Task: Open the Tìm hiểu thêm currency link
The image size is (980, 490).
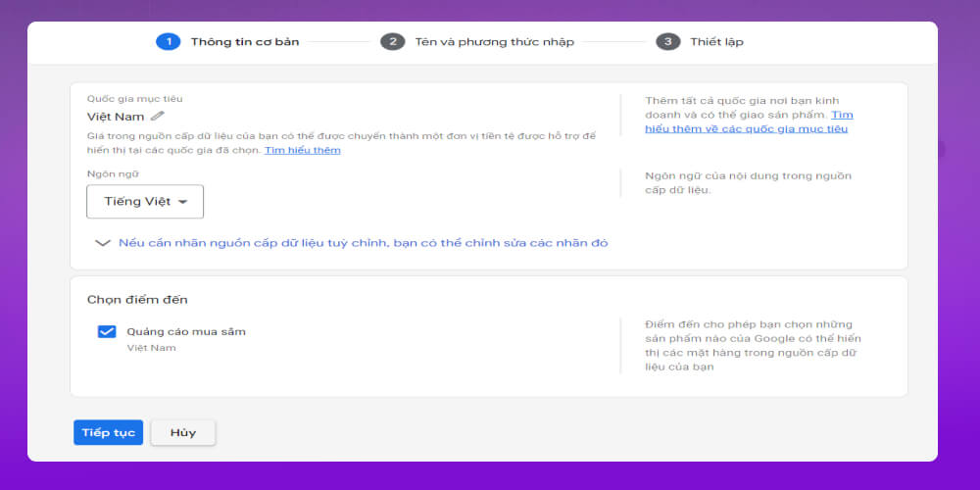Action: [x=302, y=150]
